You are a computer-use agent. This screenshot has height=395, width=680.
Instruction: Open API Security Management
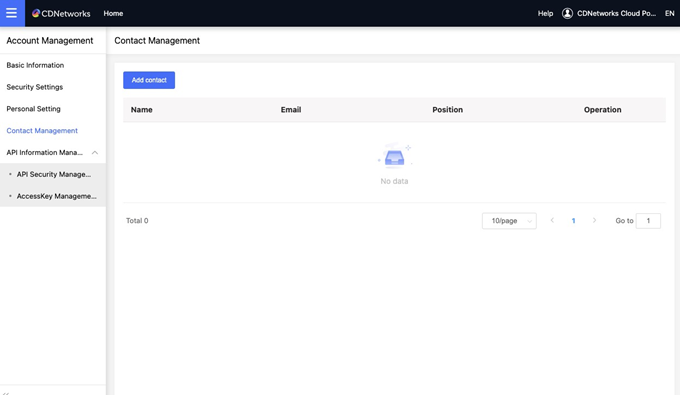tap(54, 174)
